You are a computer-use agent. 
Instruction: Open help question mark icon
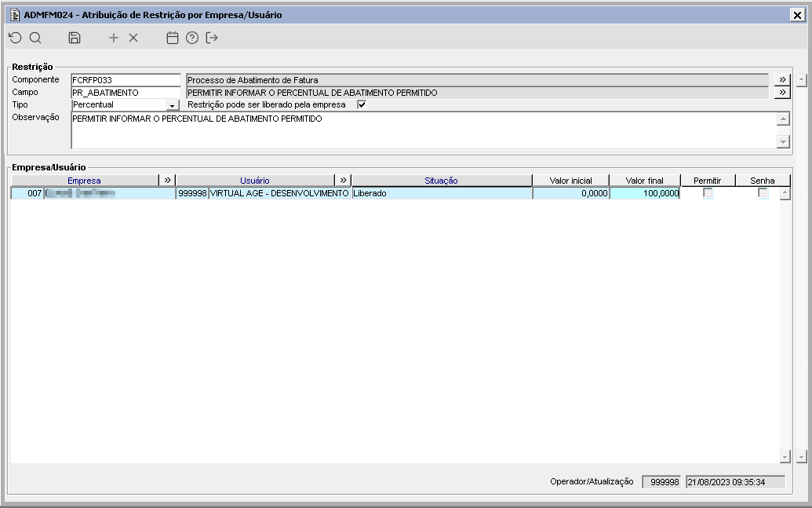pyautogui.click(x=192, y=38)
